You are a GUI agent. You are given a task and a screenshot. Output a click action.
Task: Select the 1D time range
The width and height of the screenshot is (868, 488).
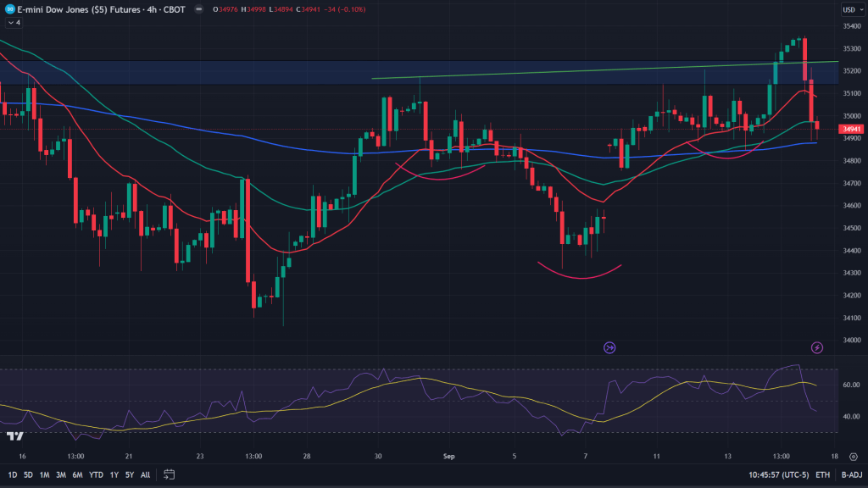13,474
